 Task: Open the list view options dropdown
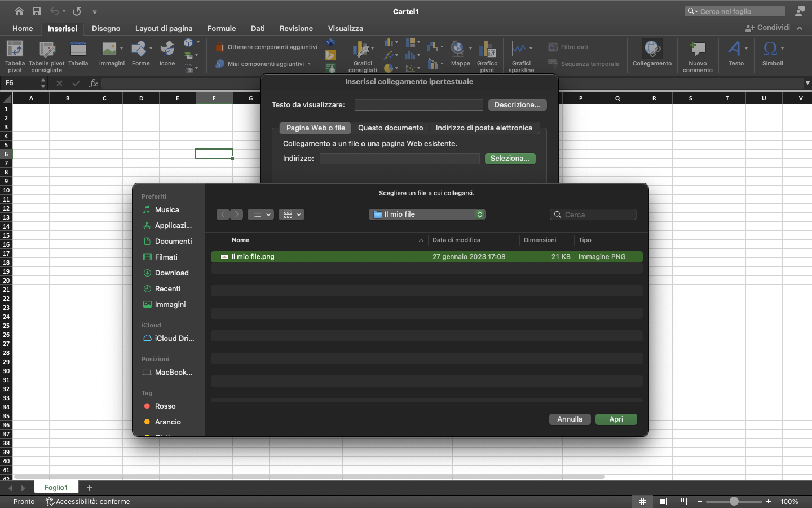pos(261,214)
